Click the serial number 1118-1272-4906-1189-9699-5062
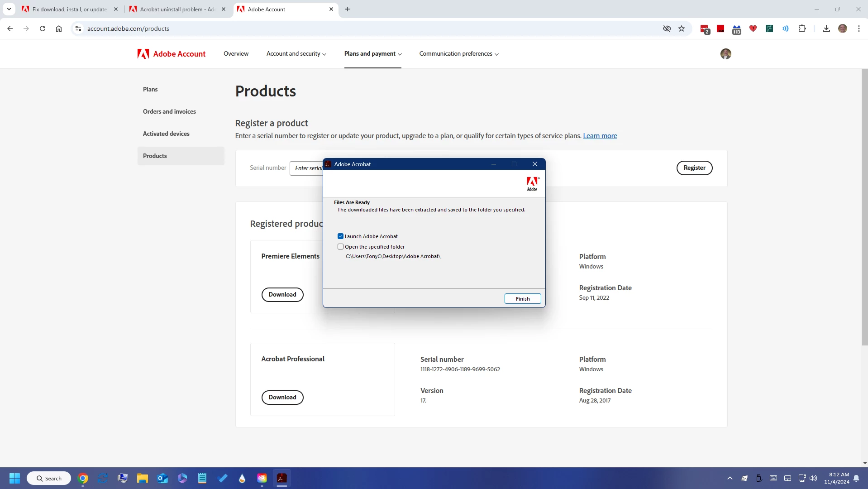Image resolution: width=868 pixels, height=489 pixels. [x=460, y=369]
